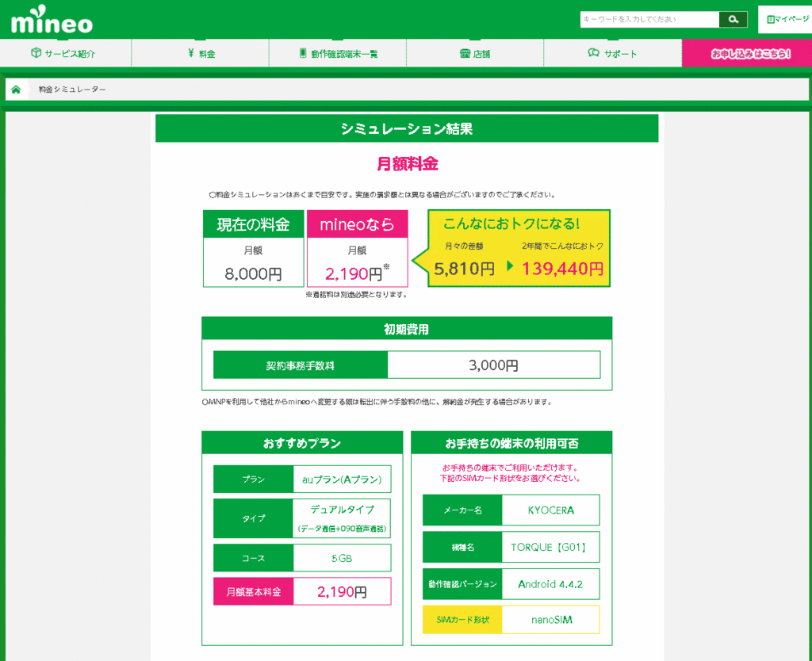The image size is (812, 661).
Task: Click お手持ちの端末の利用可否 header
Action: click(x=511, y=443)
